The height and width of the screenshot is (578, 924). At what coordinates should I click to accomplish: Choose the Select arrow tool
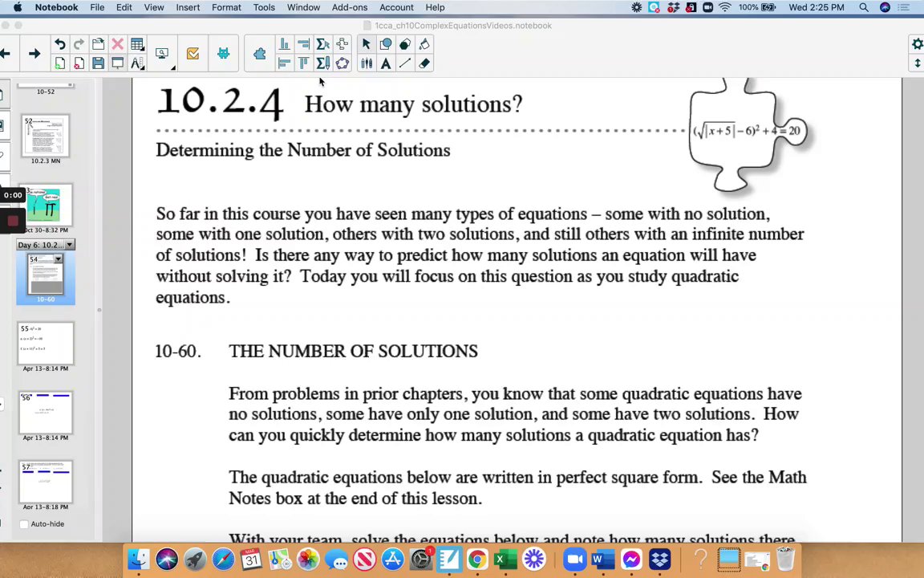pyautogui.click(x=366, y=44)
